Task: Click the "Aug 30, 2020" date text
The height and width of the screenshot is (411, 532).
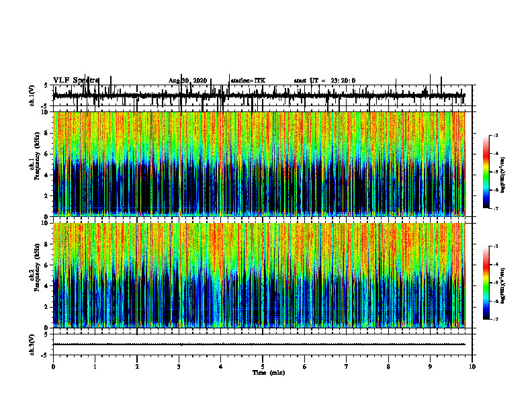Action: [x=187, y=81]
